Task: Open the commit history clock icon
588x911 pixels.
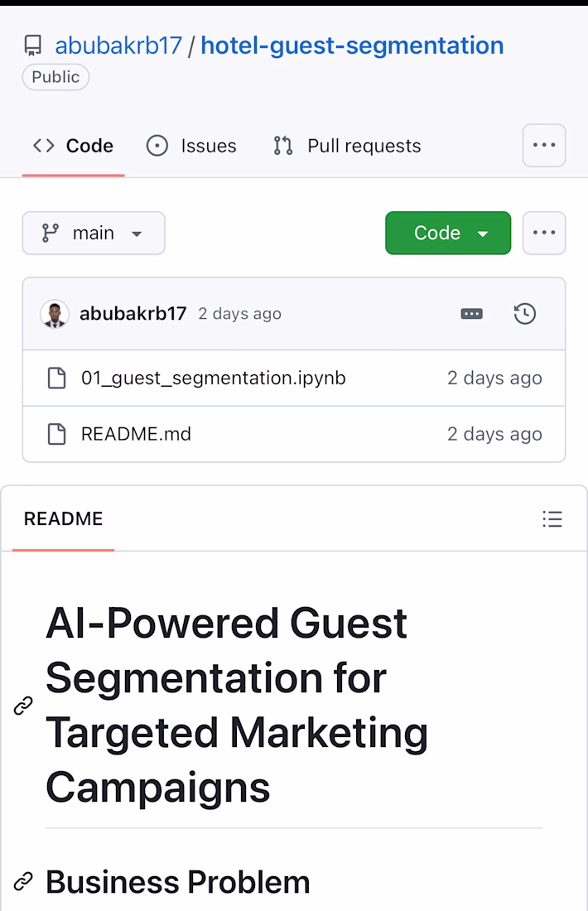Action: [x=525, y=314]
